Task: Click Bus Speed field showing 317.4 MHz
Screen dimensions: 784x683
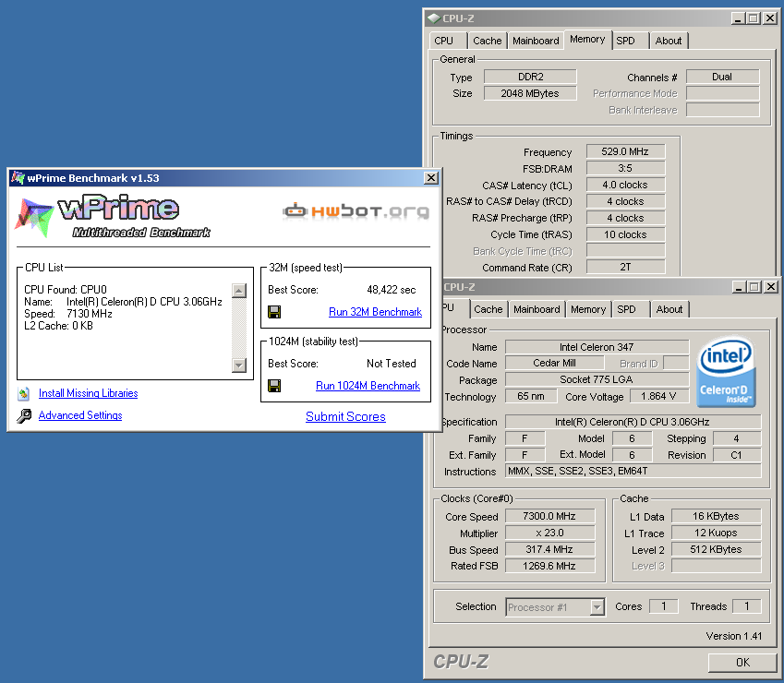Action: pos(549,549)
